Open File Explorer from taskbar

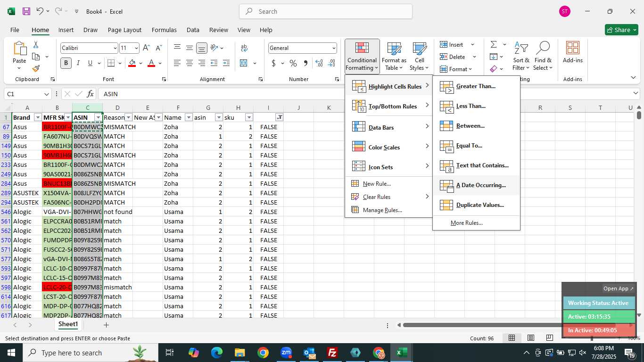click(239, 353)
